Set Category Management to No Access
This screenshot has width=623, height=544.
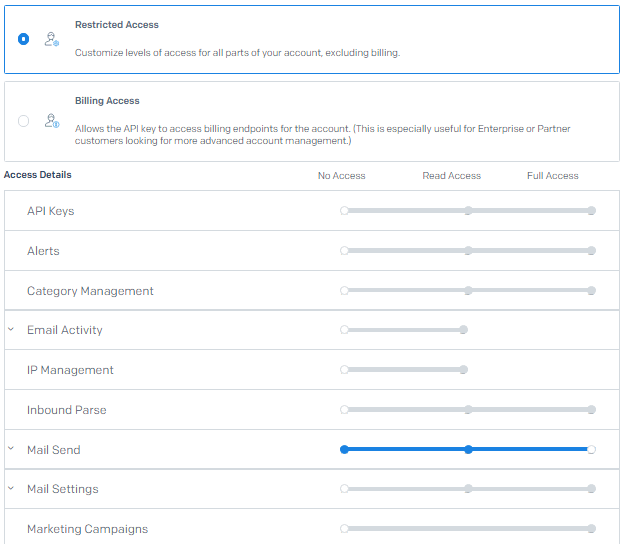(344, 290)
